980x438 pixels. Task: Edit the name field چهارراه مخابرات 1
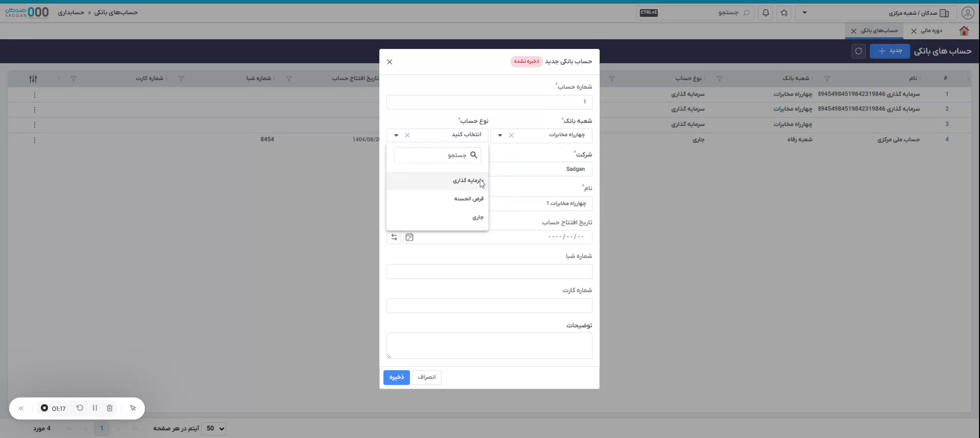pos(542,203)
